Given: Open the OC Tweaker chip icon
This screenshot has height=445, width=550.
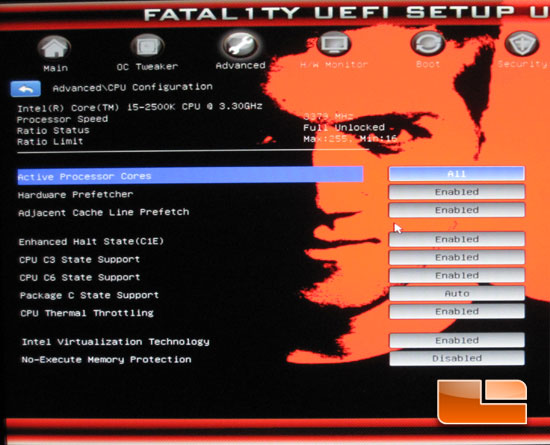Looking at the screenshot, I should tap(147, 46).
